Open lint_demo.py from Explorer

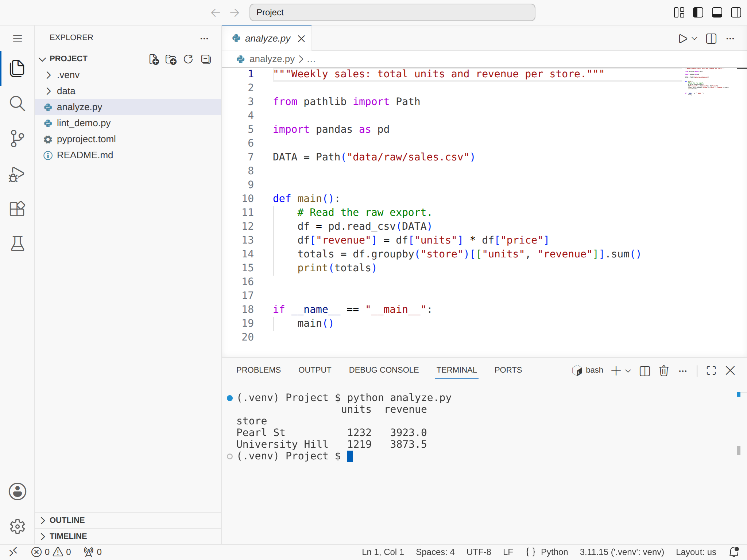[128, 123]
